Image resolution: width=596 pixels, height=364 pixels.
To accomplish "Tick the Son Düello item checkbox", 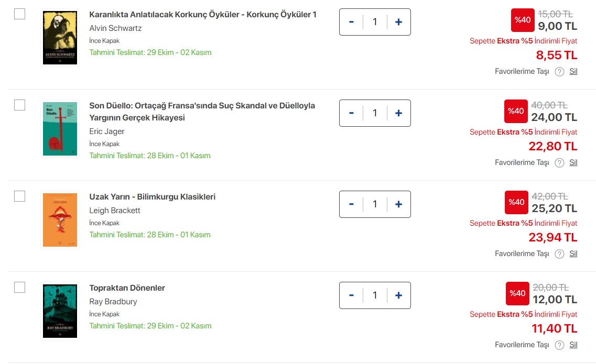I will click(19, 105).
